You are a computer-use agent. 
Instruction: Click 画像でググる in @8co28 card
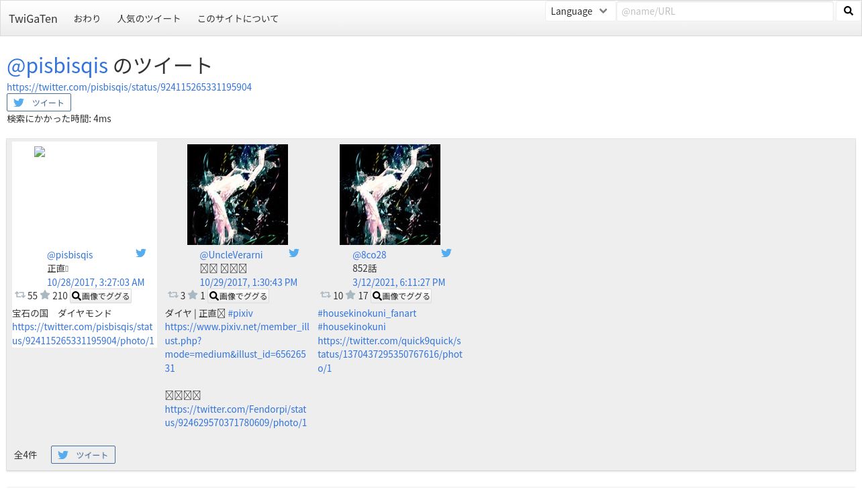click(401, 296)
